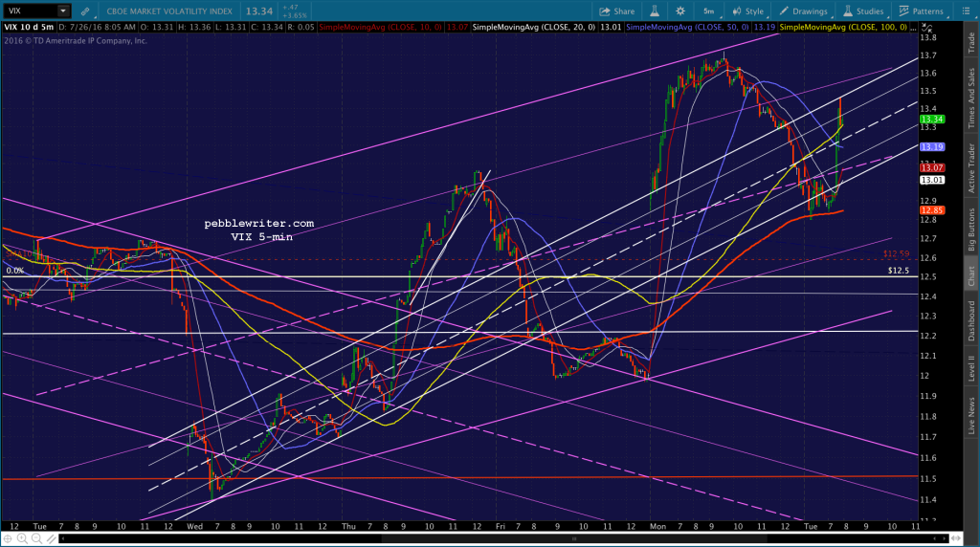980x547 pixels.
Task: Click the Thu label on time axis
Action: [x=348, y=526]
